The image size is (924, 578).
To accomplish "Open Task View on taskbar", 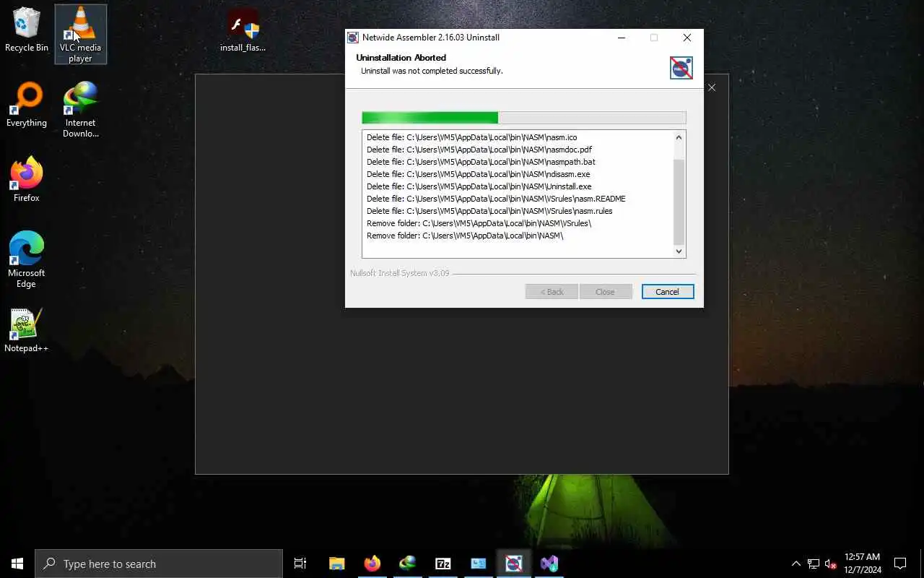I will pyautogui.click(x=300, y=564).
